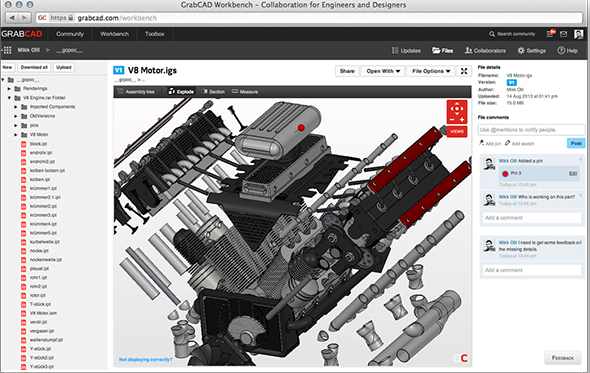
Task: Click the Upload button
Action: pyautogui.click(x=64, y=67)
